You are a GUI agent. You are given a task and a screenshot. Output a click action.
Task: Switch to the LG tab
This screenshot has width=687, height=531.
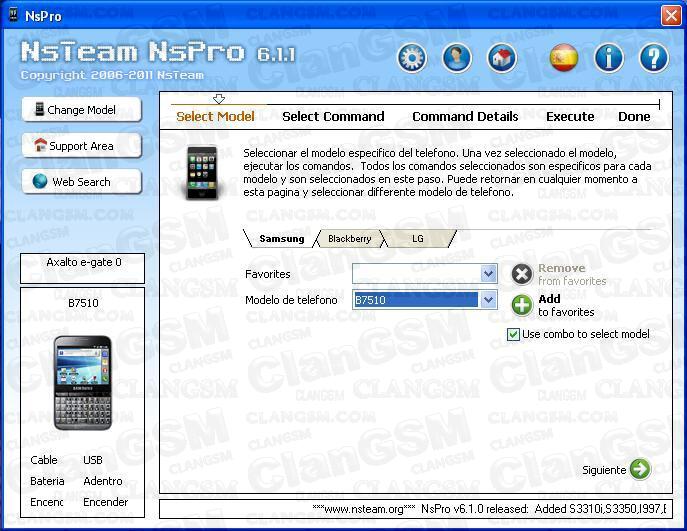click(x=418, y=239)
